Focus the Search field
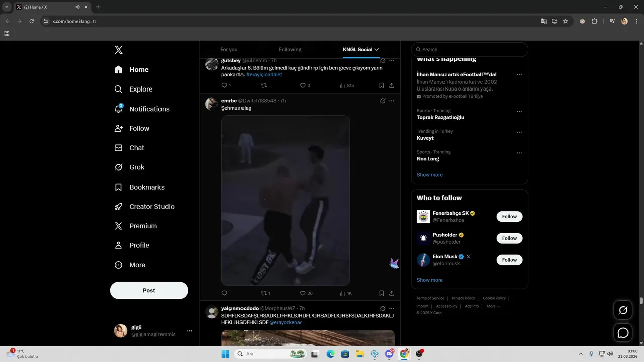 [x=469, y=49]
